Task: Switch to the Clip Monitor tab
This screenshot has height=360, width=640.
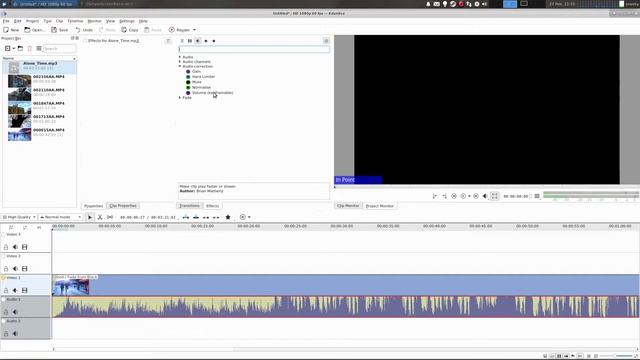Action: click(x=348, y=206)
